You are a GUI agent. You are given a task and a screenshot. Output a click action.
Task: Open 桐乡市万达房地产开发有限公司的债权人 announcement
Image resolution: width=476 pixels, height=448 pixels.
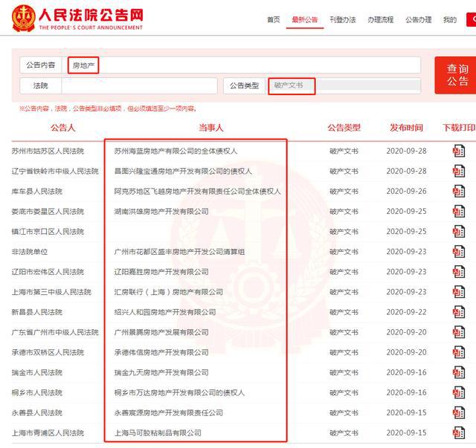(179, 392)
